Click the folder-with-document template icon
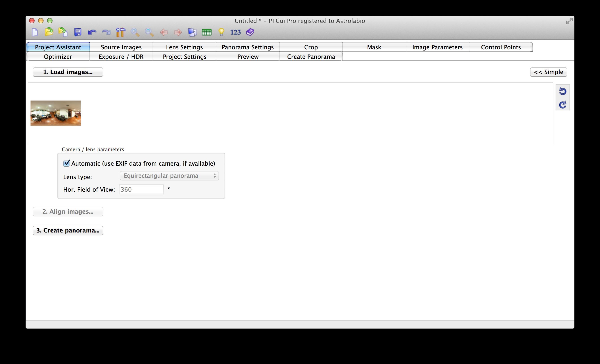 click(63, 32)
